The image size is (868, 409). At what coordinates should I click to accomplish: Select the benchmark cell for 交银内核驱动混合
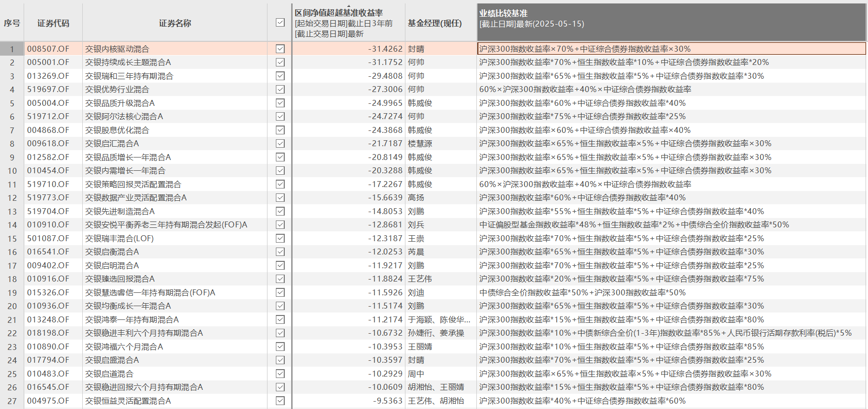pyautogui.click(x=585, y=49)
